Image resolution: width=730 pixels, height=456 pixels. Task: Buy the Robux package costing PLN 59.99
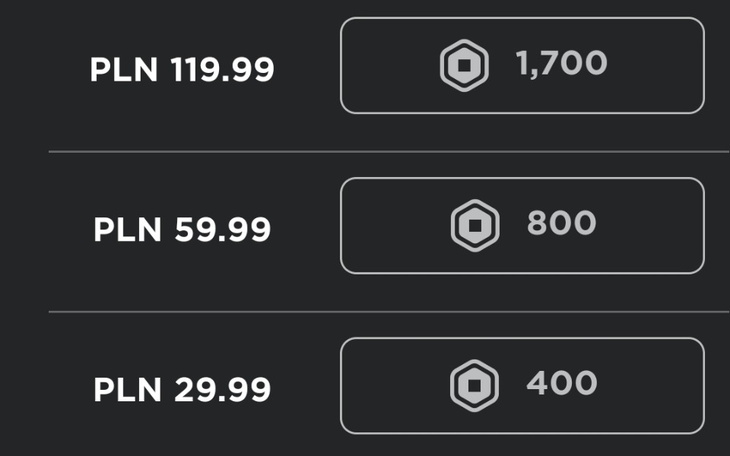click(x=522, y=226)
